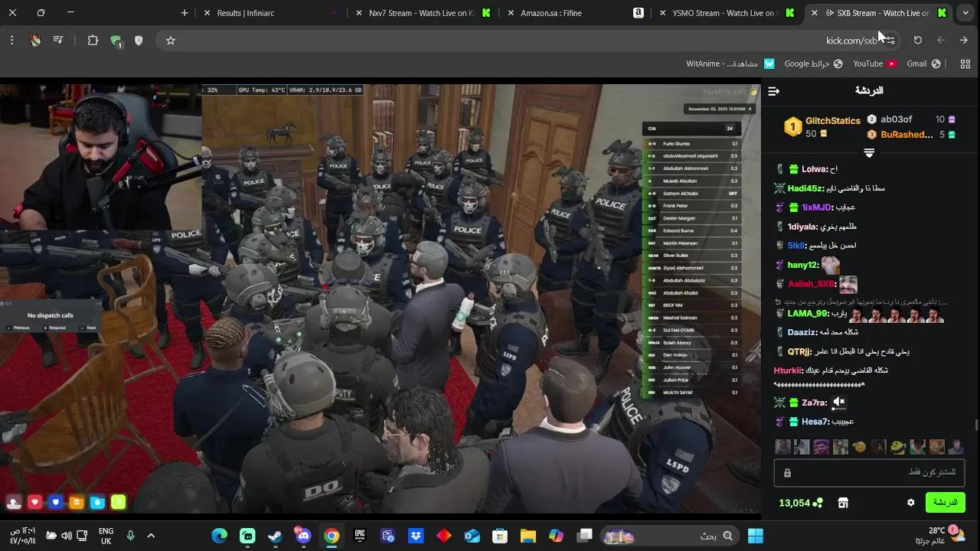This screenshot has width=980, height=551.
Task: Collapse the Kick chat panel icon
Action: [x=773, y=91]
